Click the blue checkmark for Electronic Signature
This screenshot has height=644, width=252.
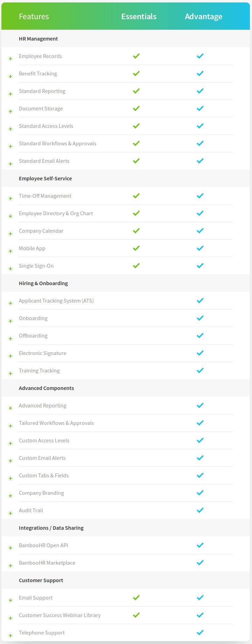[x=200, y=353]
